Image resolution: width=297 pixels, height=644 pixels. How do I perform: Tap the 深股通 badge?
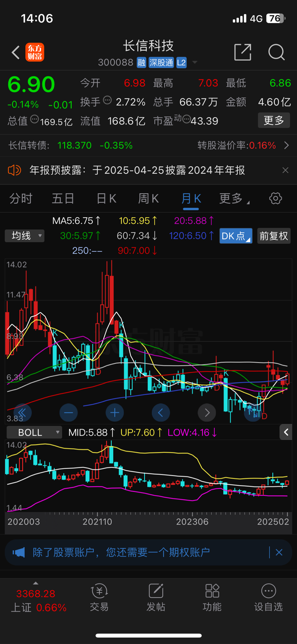point(161,62)
